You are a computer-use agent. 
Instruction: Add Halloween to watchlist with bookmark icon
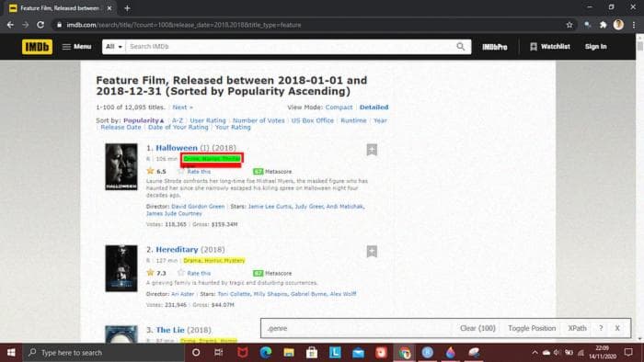372,150
